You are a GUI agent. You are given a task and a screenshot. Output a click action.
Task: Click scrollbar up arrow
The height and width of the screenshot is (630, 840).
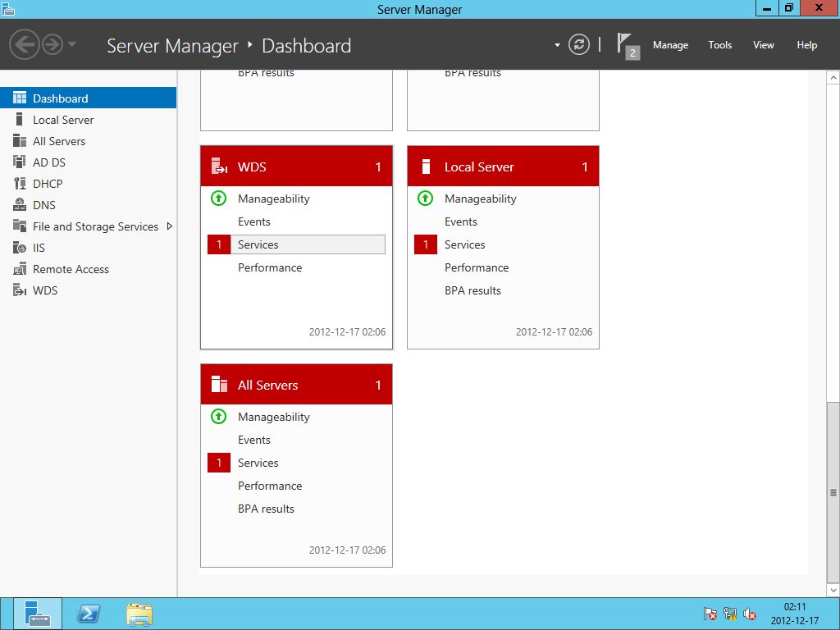point(833,78)
